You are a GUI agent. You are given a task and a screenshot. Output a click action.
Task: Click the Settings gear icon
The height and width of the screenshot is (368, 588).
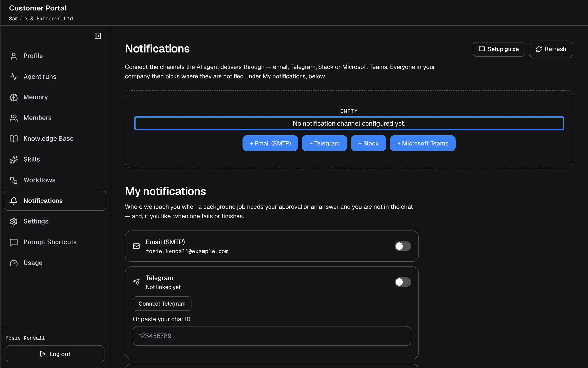pos(14,221)
